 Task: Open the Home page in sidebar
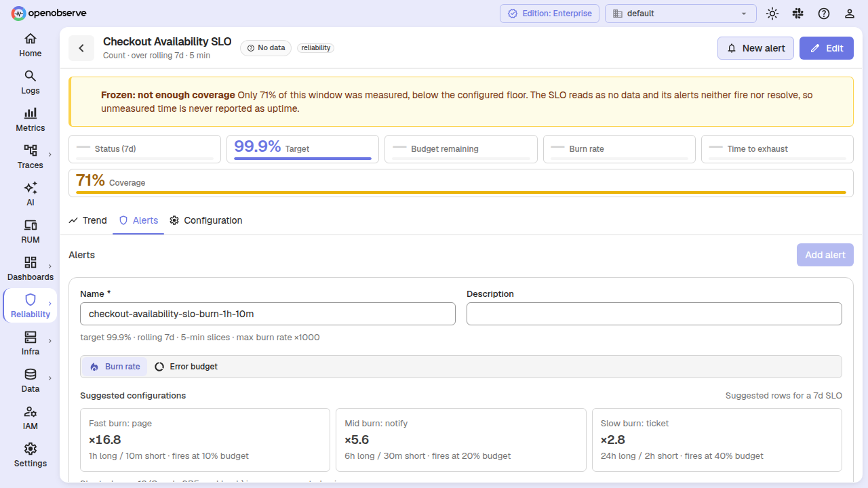30,45
